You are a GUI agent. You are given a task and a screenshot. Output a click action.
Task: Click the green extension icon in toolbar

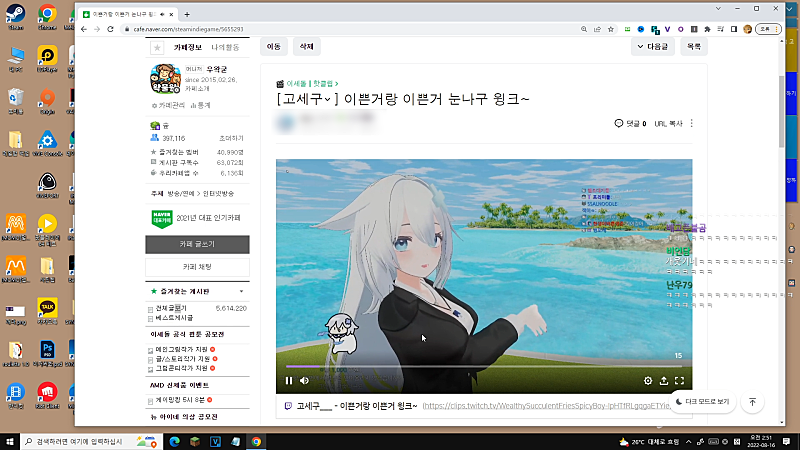tap(628, 29)
